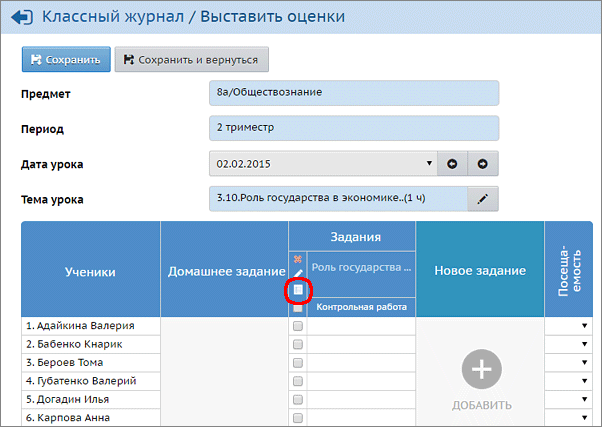The height and width of the screenshot is (427, 602).
Task: Go to the next lesson date
Action: (x=482, y=163)
